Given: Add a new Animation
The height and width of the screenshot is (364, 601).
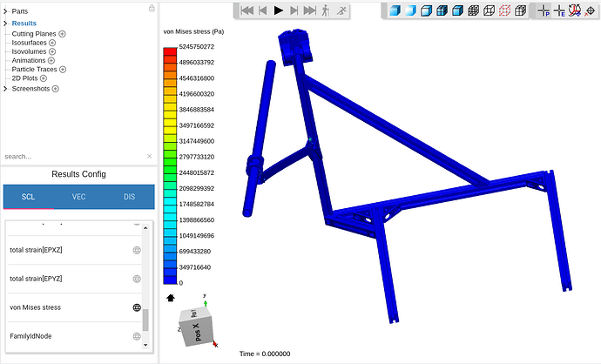Looking at the screenshot, I should [x=51, y=60].
